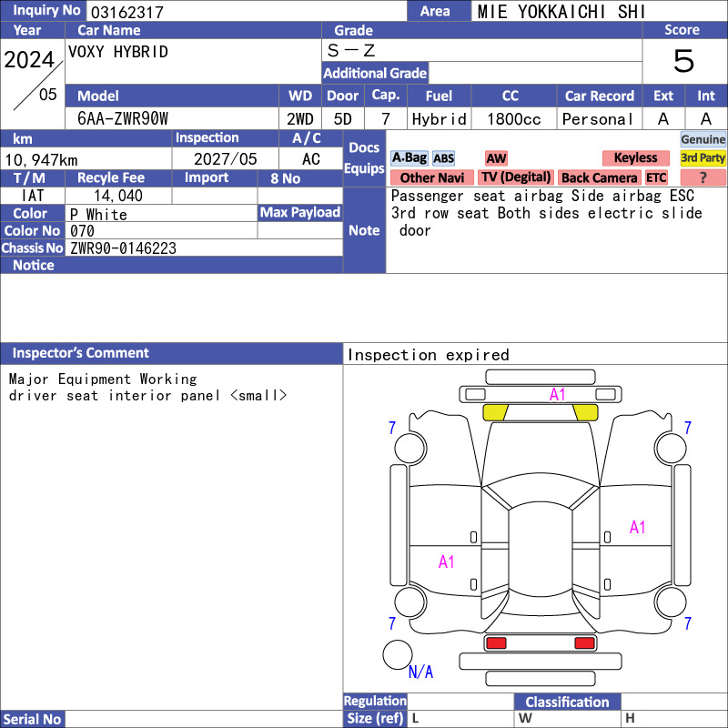Click the Inspector's Comment header
This screenshot has width=728, height=728.
(81, 353)
